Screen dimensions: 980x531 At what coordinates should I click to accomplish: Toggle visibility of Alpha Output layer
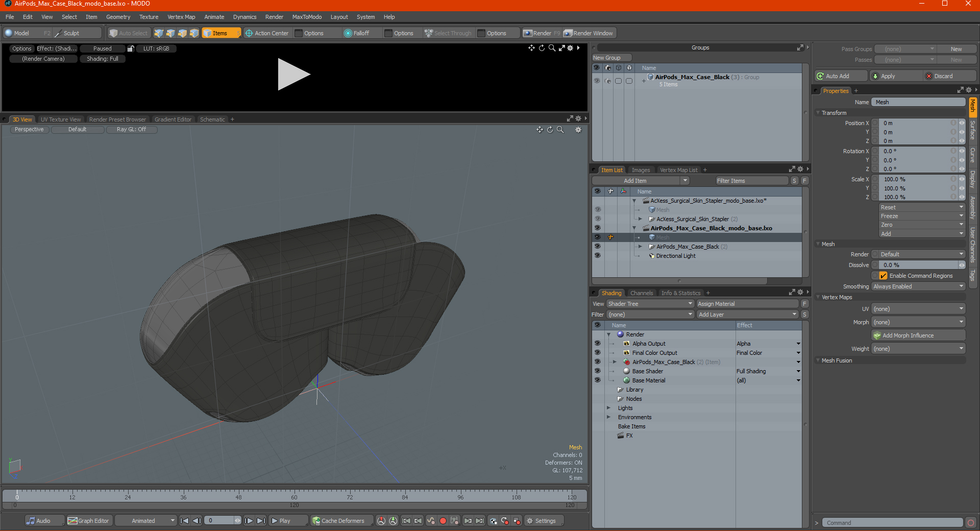coord(597,344)
